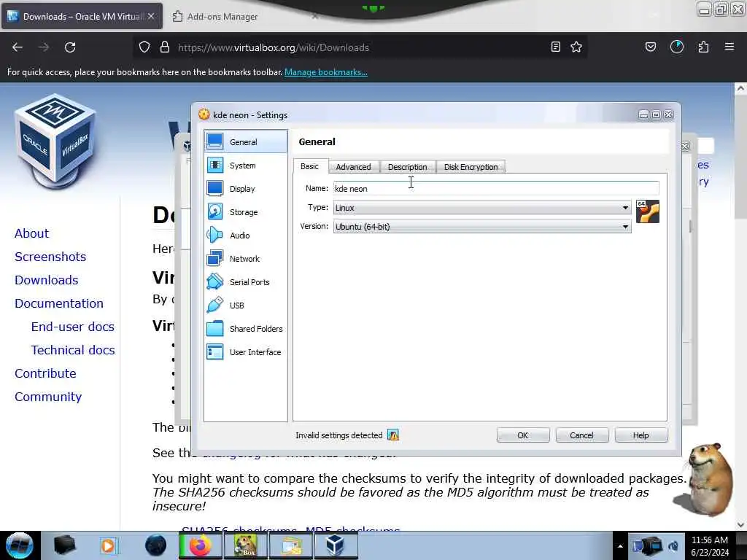Open the Screenshots link in the sidebar
This screenshot has height=560, width=747.
tap(50, 257)
